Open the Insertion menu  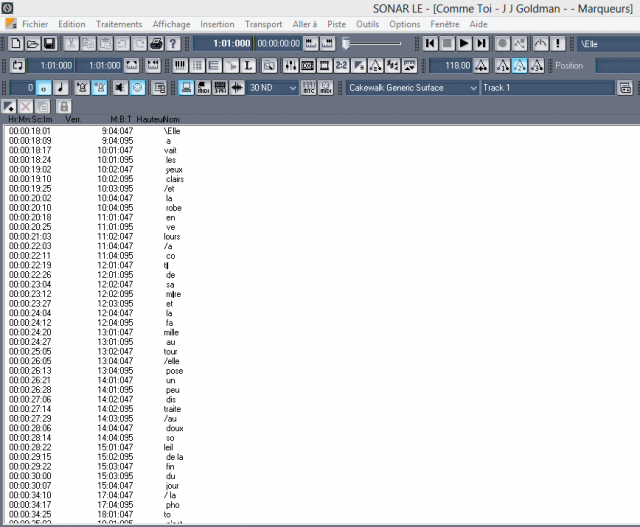[x=217, y=24]
